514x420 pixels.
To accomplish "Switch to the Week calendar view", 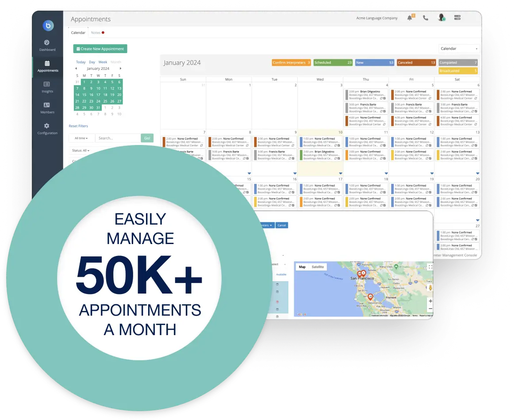I will point(103,62).
